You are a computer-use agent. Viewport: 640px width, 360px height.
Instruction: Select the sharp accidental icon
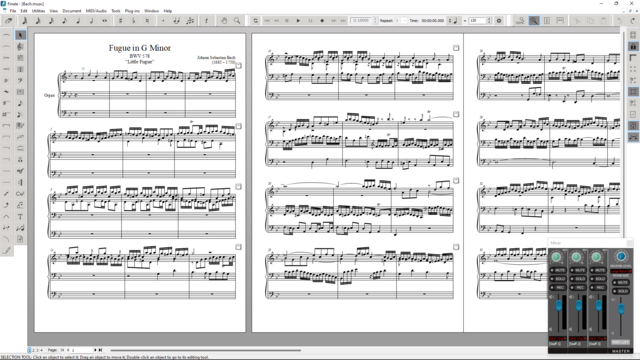[x=120, y=21]
